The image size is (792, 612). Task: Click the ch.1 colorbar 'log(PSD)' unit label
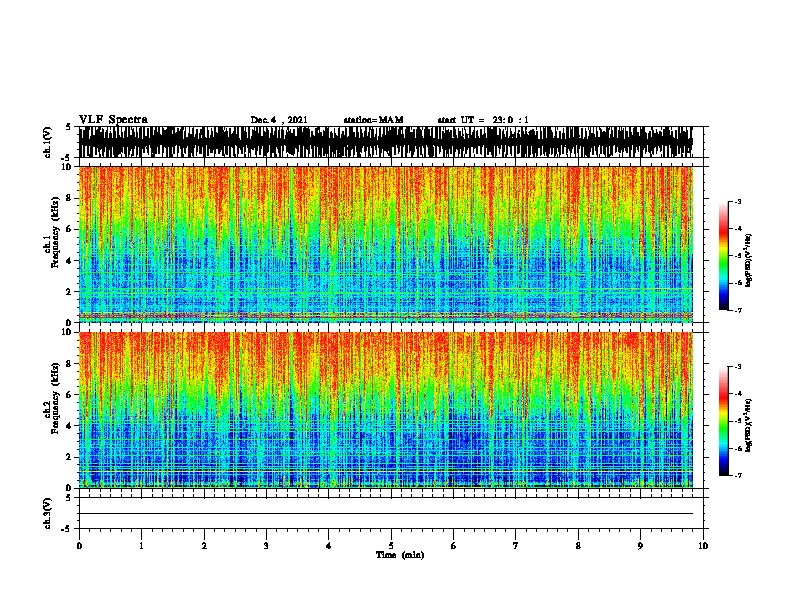pyautogui.click(x=749, y=260)
